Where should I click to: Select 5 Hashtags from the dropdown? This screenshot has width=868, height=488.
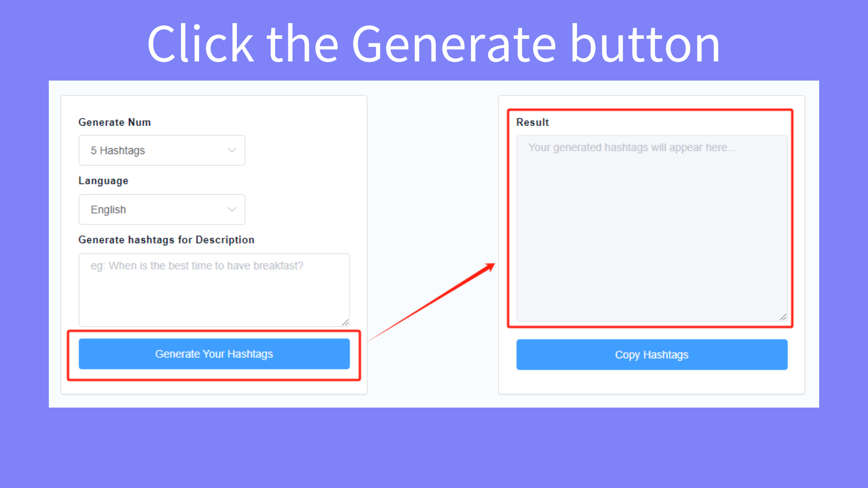161,150
